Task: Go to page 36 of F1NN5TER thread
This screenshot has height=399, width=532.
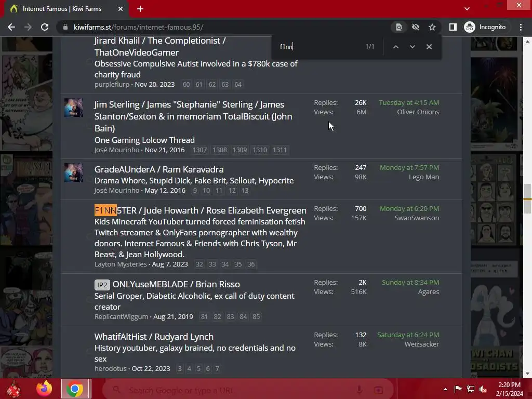Action: pyautogui.click(x=251, y=264)
